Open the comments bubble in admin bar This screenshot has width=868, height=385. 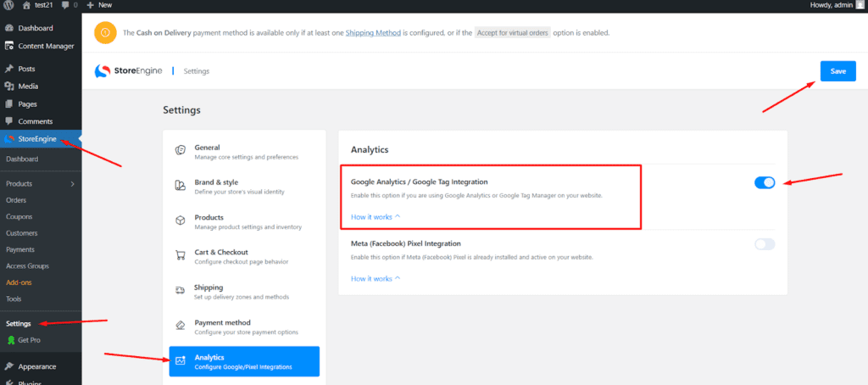tap(66, 5)
